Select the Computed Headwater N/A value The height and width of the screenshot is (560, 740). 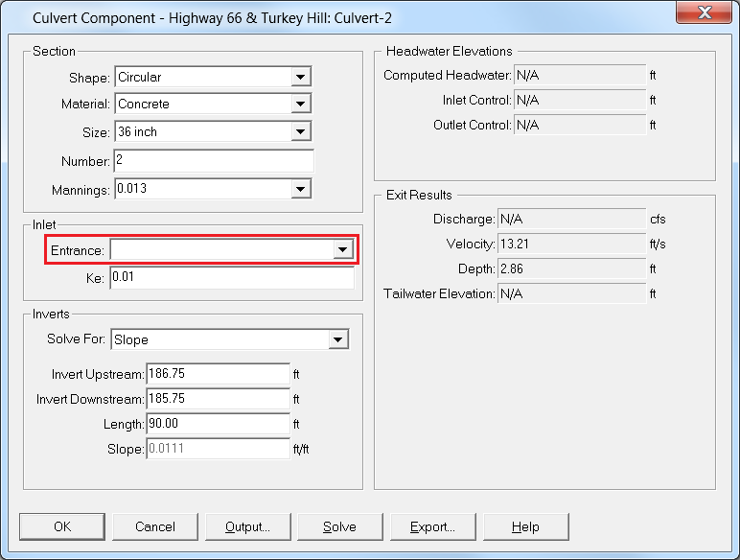(x=580, y=75)
